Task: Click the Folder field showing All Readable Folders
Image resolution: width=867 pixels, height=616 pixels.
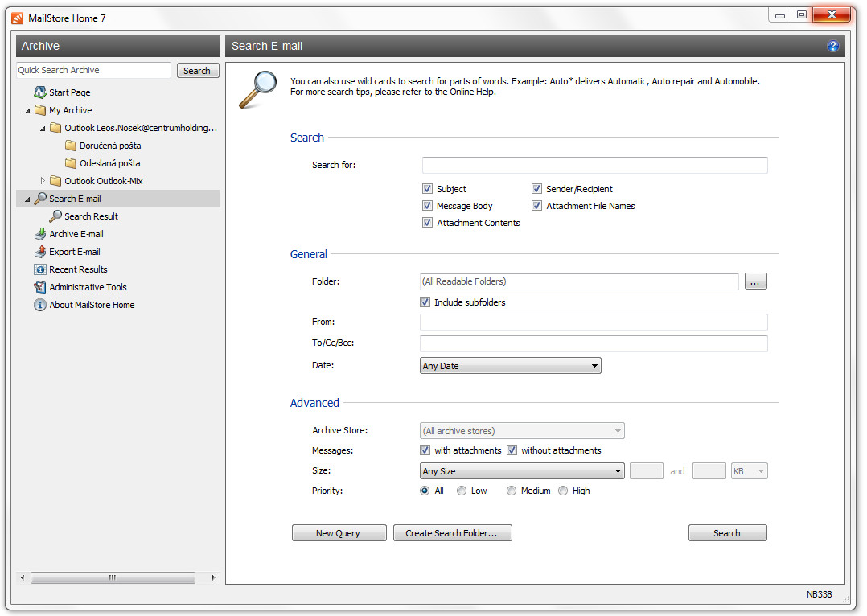Action: [579, 281]
